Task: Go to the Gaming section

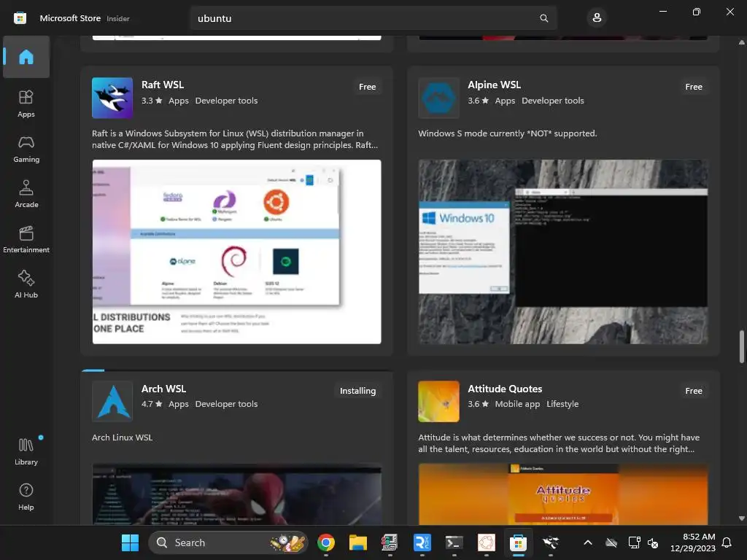Action: [26, 149]
